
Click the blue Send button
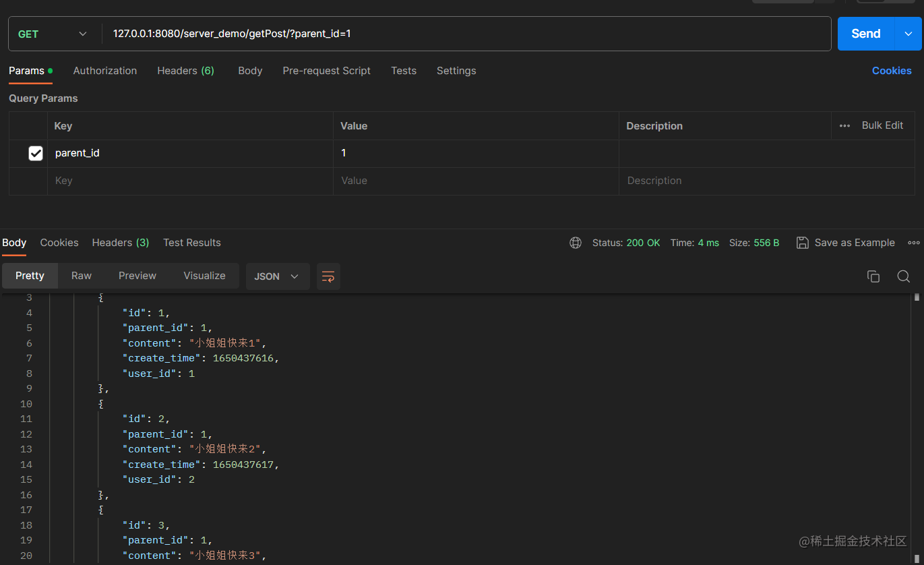(866, 34)
